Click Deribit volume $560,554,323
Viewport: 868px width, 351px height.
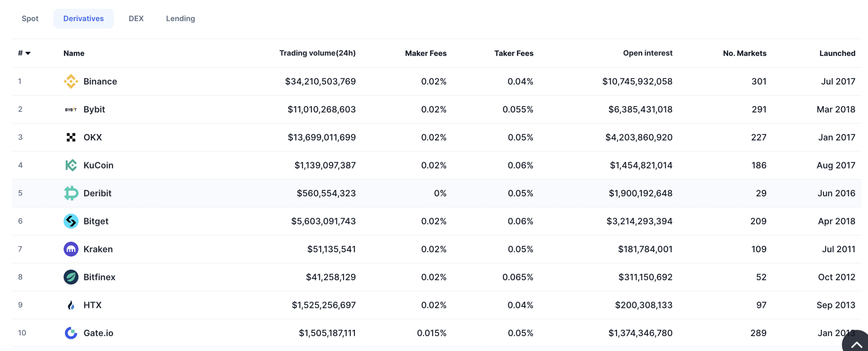tap(326, 193)
